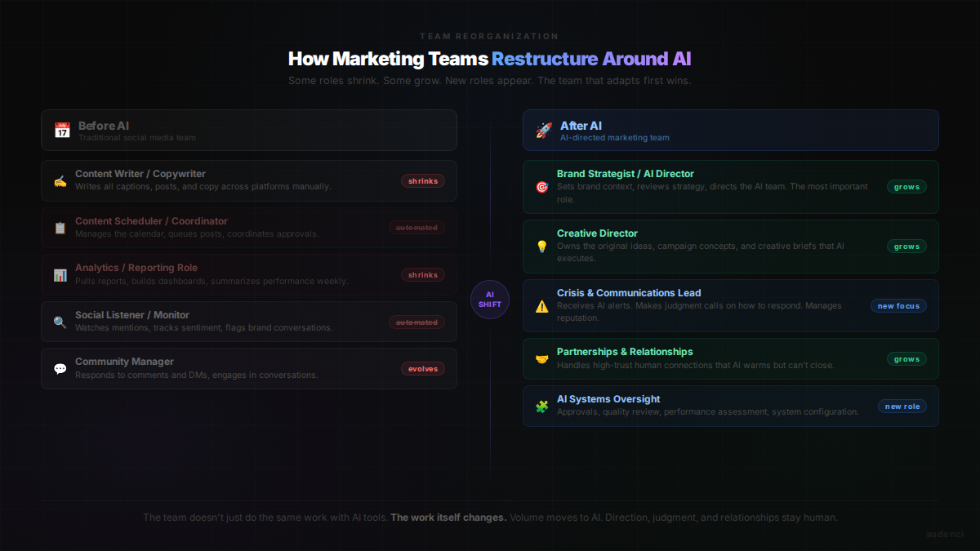Click the speech bubble icon for Community Manager
The image size is (980, 551).
tap(60, 369)
